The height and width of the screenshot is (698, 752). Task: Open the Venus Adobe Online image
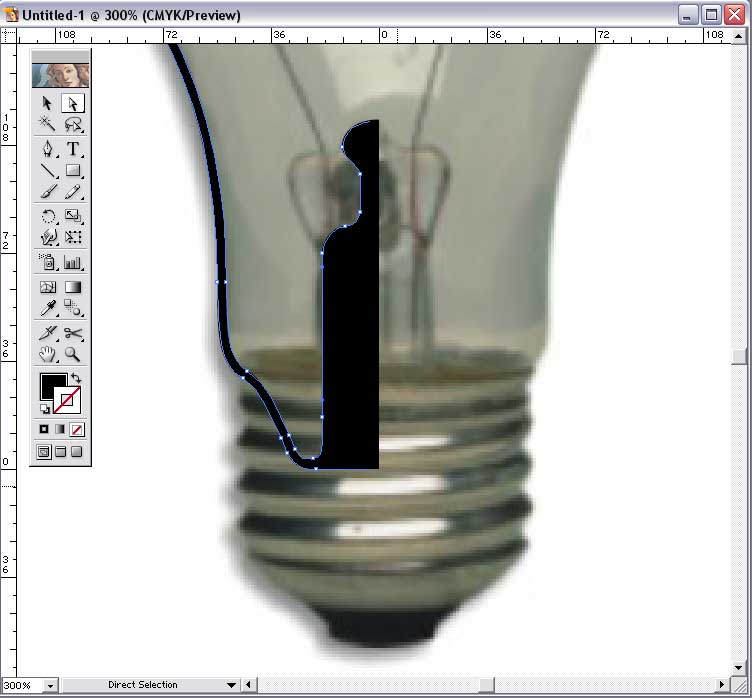60,75
